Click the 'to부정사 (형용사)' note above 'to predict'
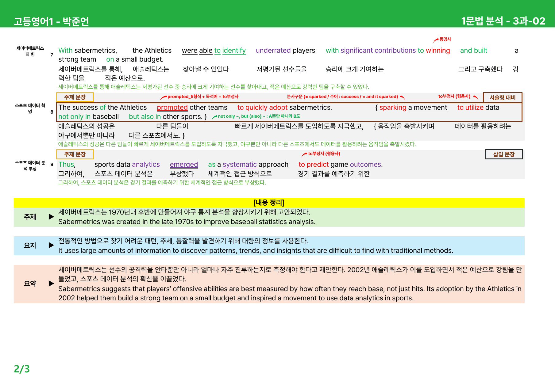This screenshot has width=555, height=392. (324, 154)
